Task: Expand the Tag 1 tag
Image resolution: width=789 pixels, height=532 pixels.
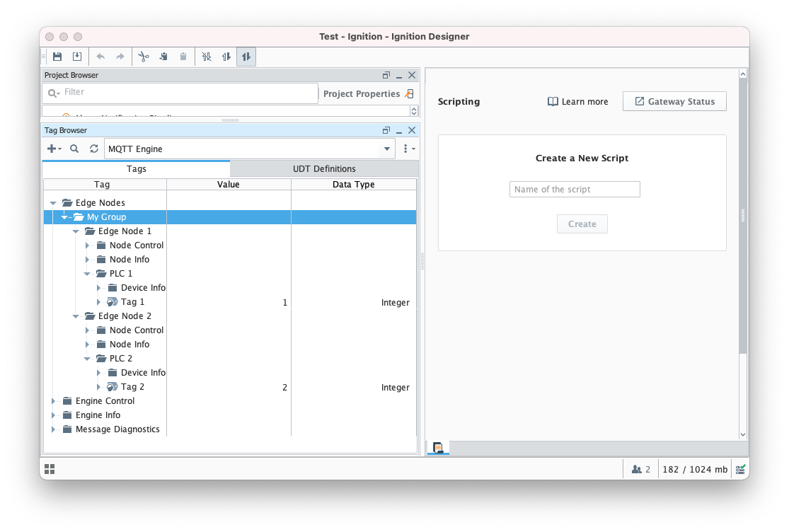Action: pyautogui.click(x=98, y=301)
